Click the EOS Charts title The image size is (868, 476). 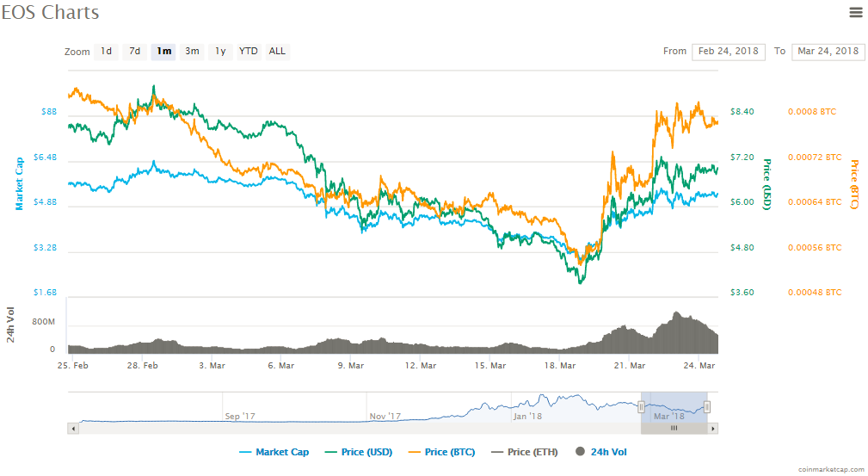coord(50,12)
